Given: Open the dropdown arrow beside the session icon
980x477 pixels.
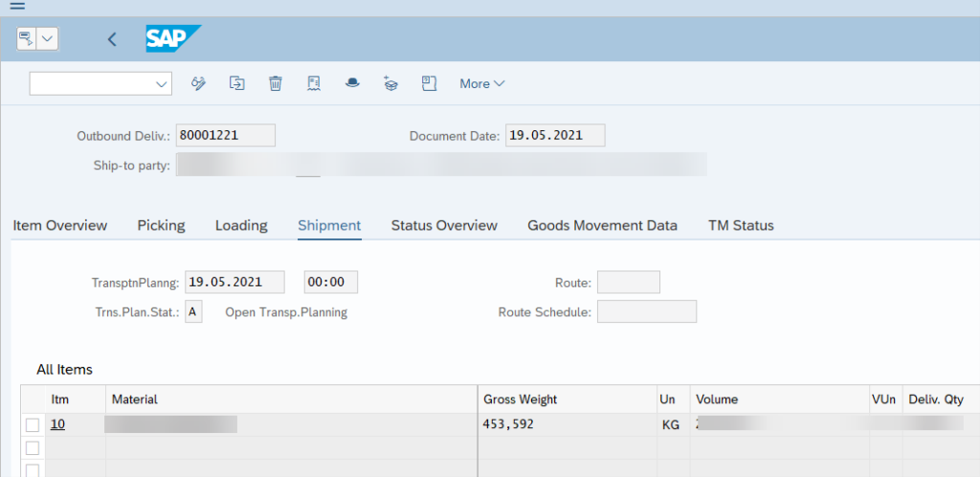Looking at the screenshot, I should [48, 39].
